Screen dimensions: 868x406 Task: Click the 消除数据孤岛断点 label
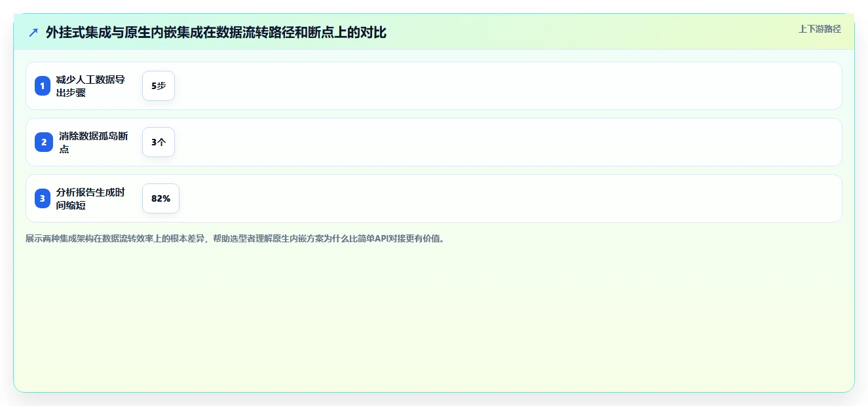point(94,142)
